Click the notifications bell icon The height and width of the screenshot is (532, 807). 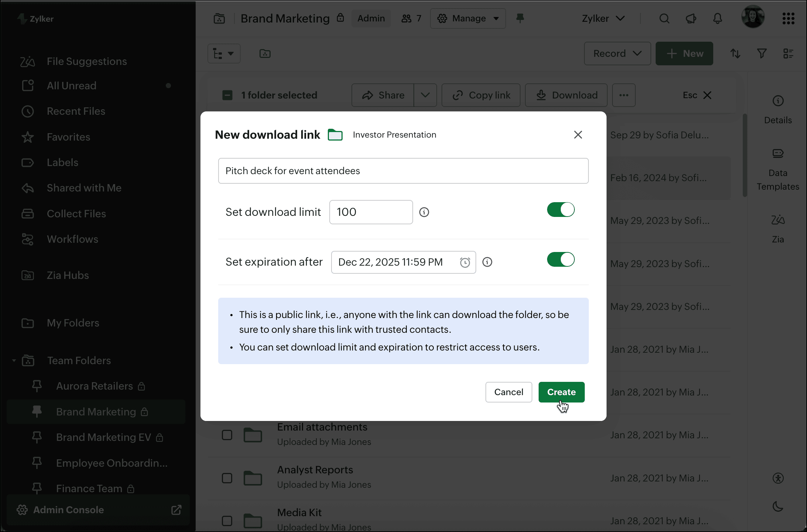pos(717,18)
